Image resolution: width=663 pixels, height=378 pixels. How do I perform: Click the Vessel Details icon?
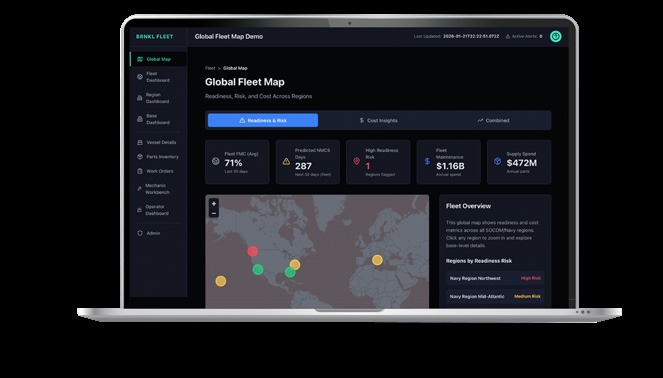pos(140,142)
